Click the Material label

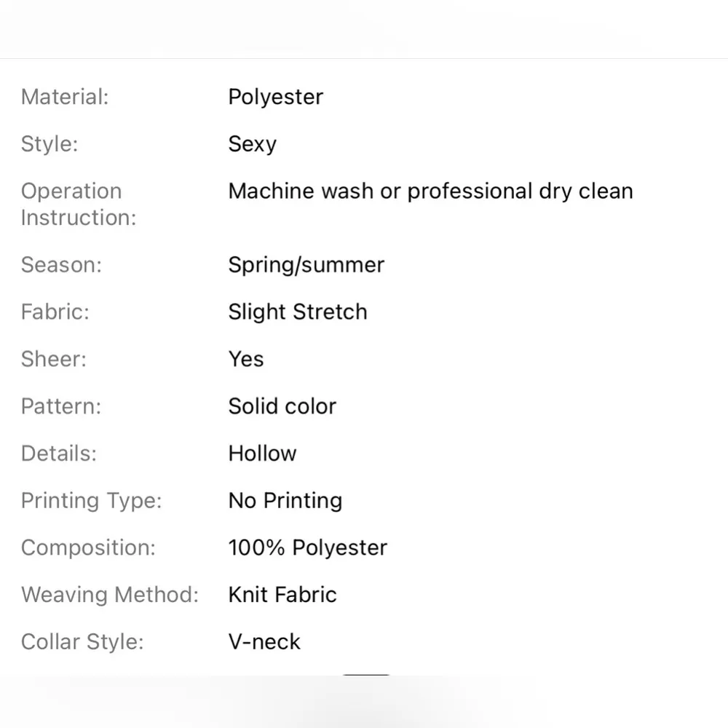(65, 97)
